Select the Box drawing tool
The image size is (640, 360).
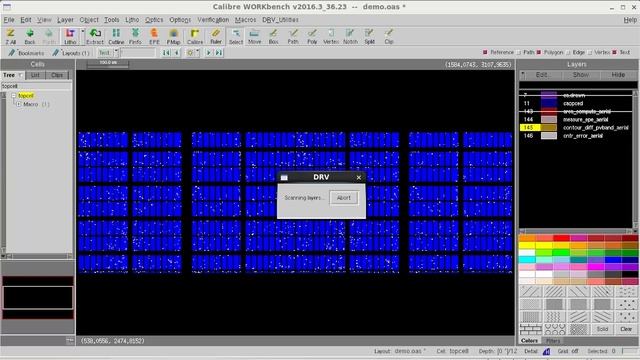(273, 36)
